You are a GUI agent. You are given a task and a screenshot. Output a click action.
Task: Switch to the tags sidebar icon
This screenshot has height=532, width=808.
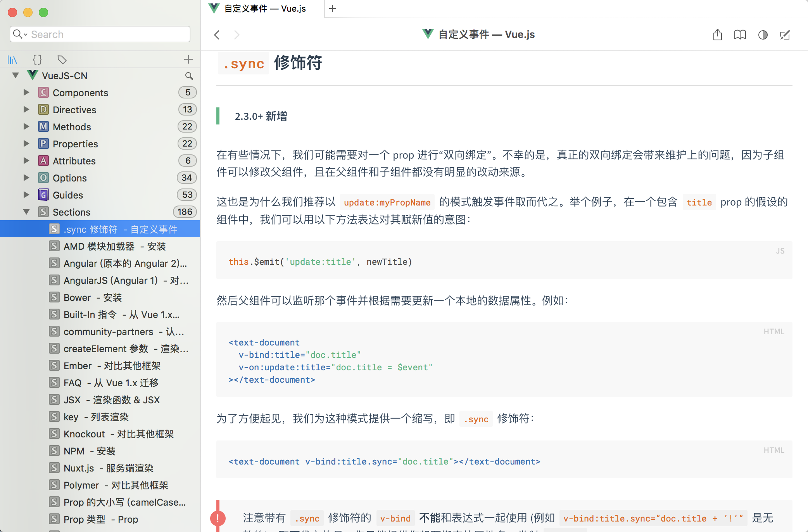[62, 60]
